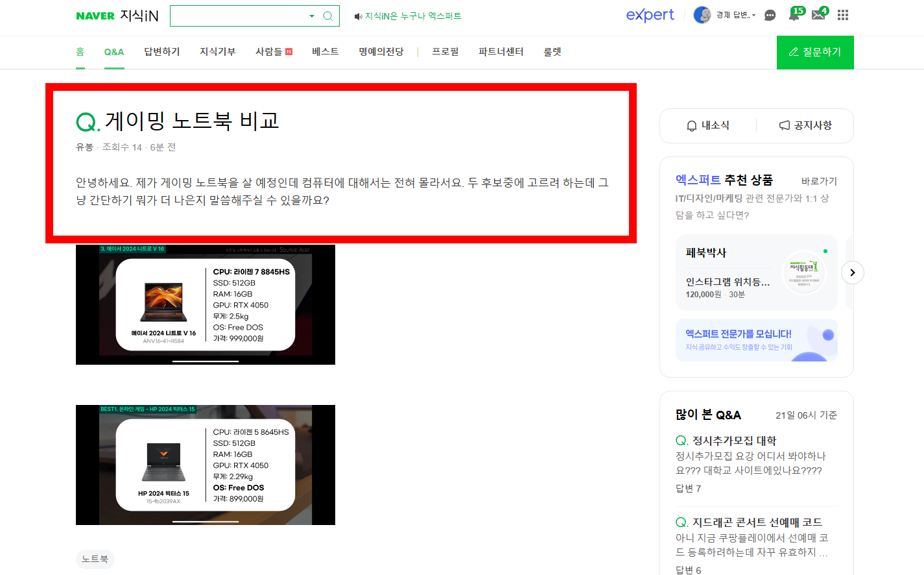The width and height of the screenshot is (924, 575).
Task: Click the next arrow on expert carousel
Action: [853, 273]
